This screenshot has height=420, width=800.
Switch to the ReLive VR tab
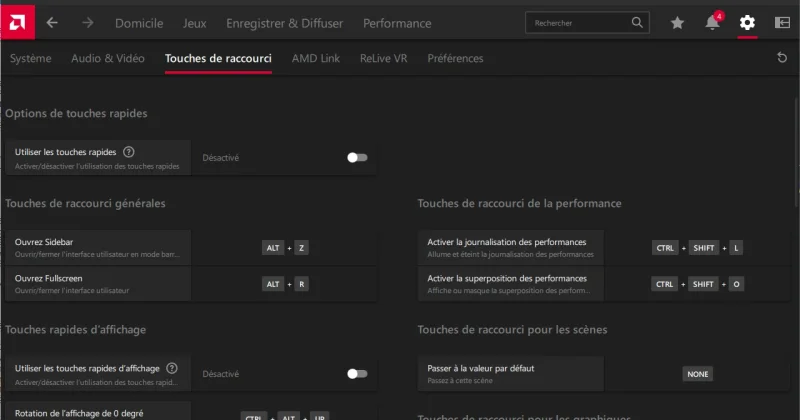pyautogui.click(x=384, y=58)
